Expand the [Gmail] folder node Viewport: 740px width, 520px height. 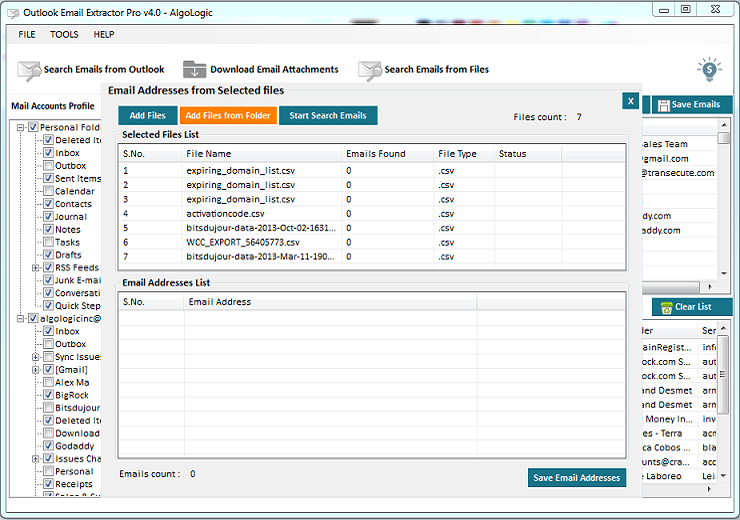[36, 369]
